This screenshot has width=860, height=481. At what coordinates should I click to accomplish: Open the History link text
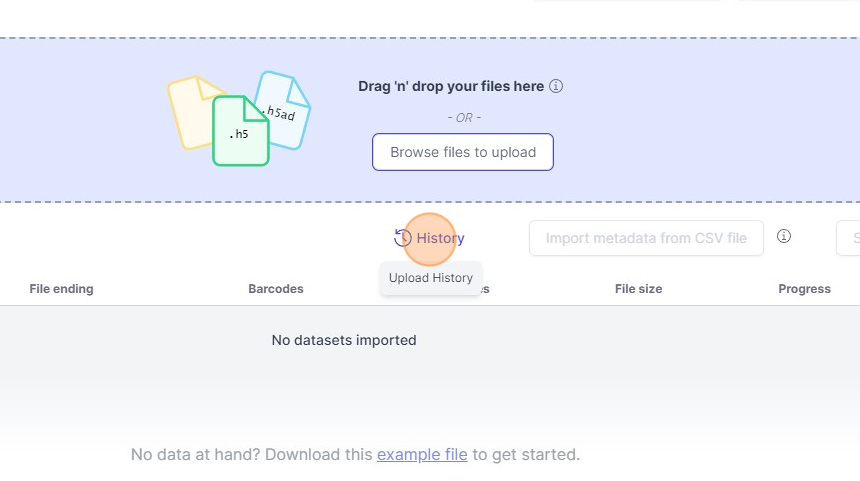(x=440, y=238)
